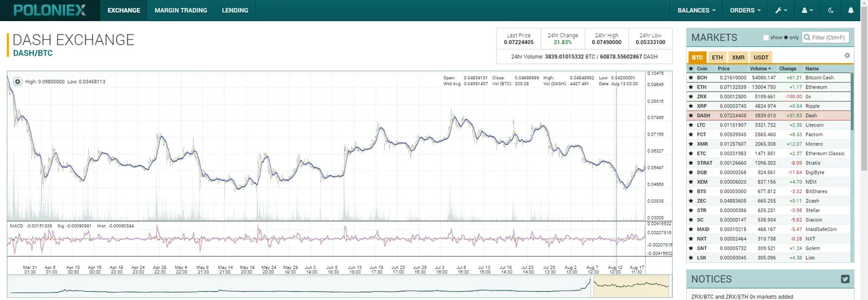Viewport: 868px width, 300px height.
Task: Open Twitter link in Notices header
Action: click(845, 279)
